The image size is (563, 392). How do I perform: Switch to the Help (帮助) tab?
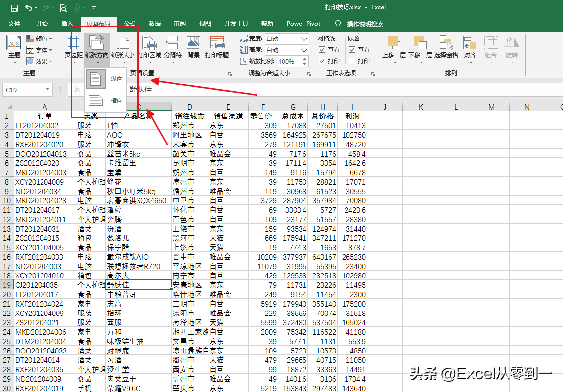267,24
